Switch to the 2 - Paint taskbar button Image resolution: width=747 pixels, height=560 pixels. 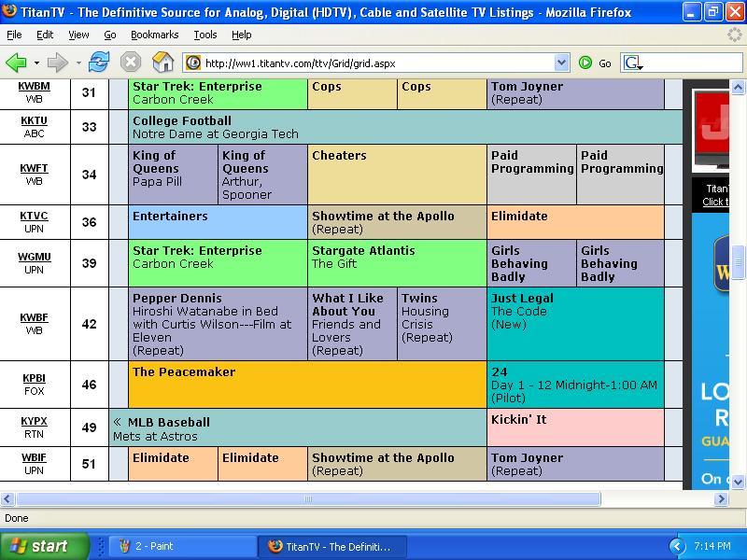pyautogui.click(x=183, y=546)
